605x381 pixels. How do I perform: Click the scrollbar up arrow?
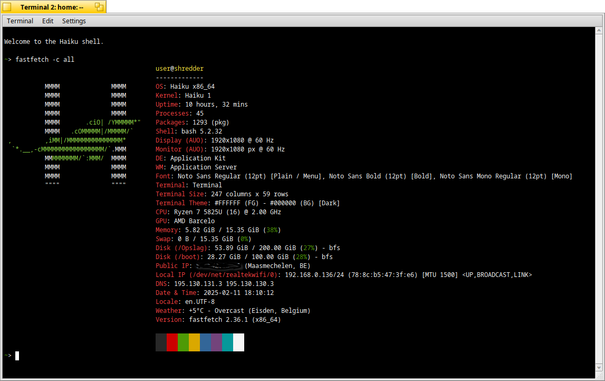(599, 30)
